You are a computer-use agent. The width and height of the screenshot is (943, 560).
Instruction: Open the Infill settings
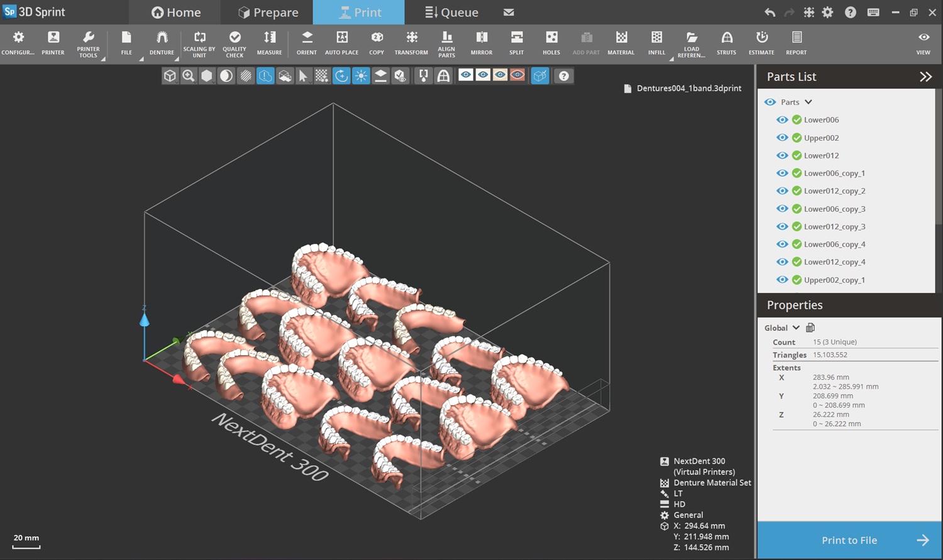point(656,42)
